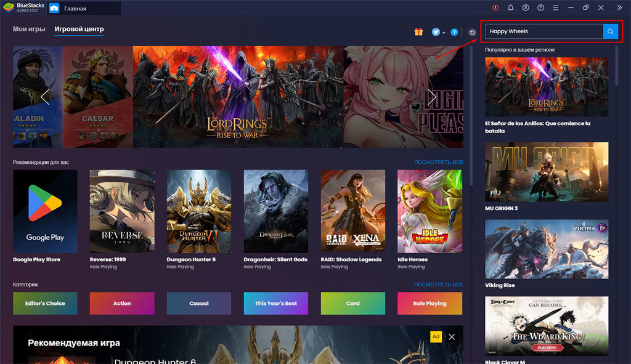This screenshot has height=364, width=631.
Task: Select the Card category
Action: (x=353, y=303)
